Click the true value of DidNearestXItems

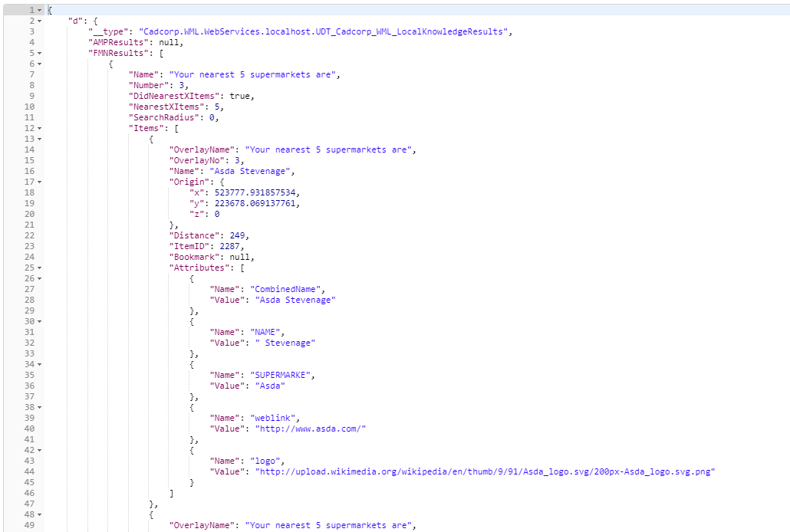tap(240, 96)
